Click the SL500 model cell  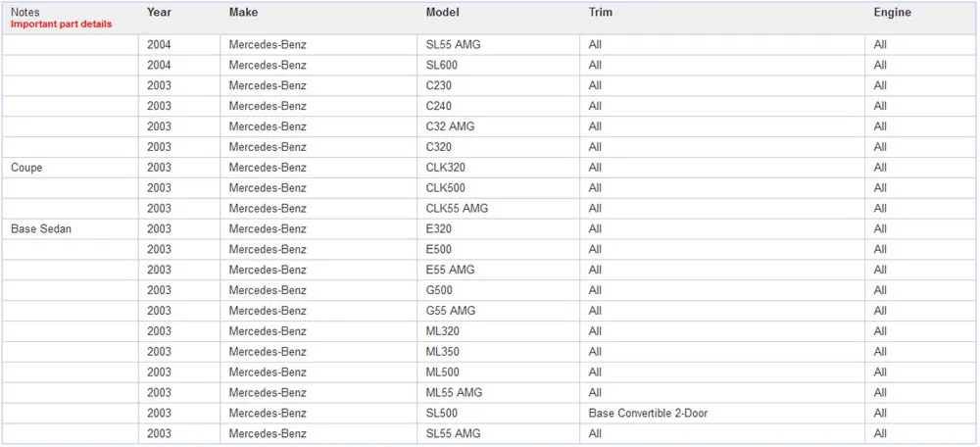442,414
